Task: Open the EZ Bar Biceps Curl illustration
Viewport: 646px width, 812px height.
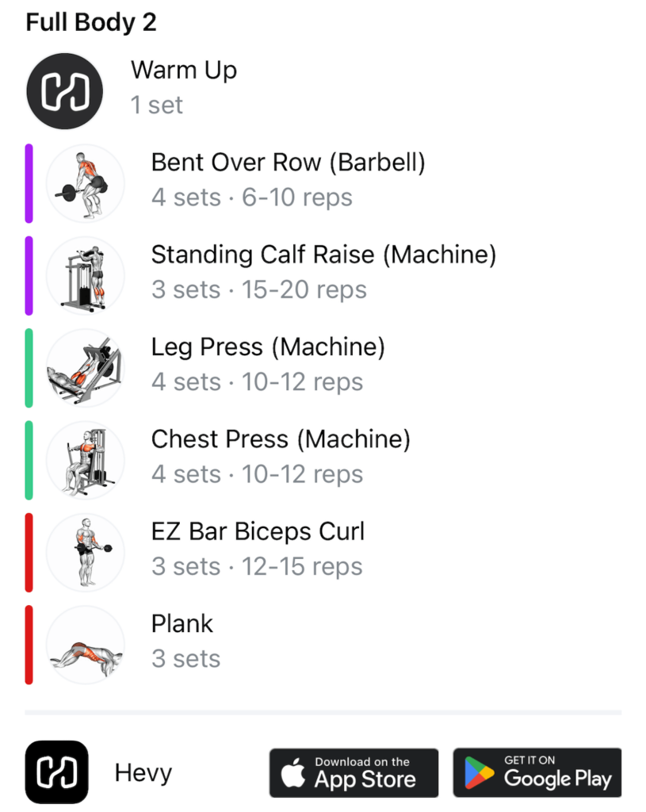Action: tap(85, 552)
